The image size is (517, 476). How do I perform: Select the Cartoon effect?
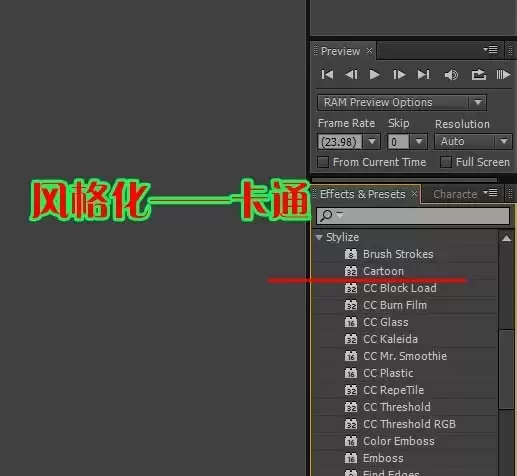383,271
